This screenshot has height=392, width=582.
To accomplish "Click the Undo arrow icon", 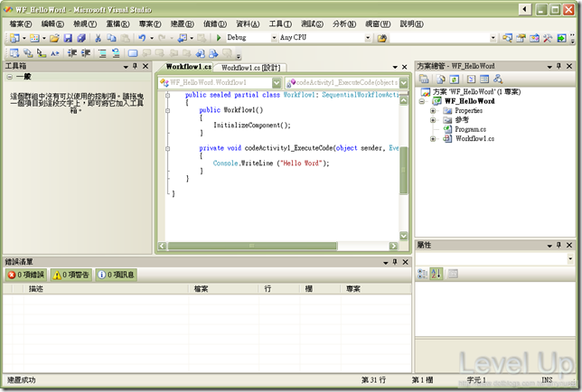I will [x=142, y=38].
